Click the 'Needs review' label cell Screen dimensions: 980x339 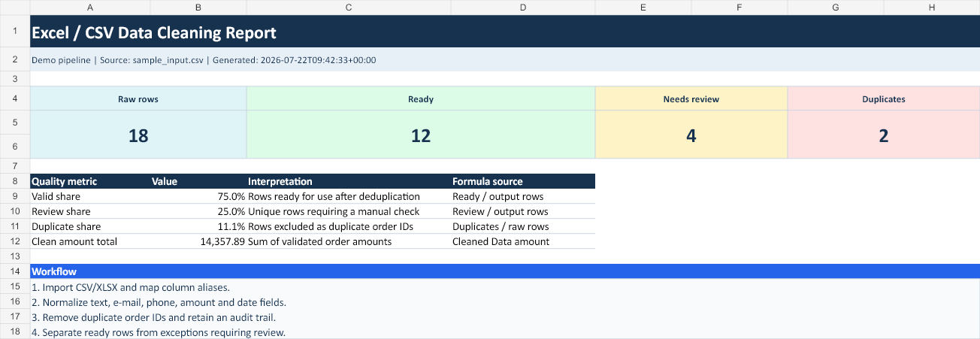coord(691,98)
